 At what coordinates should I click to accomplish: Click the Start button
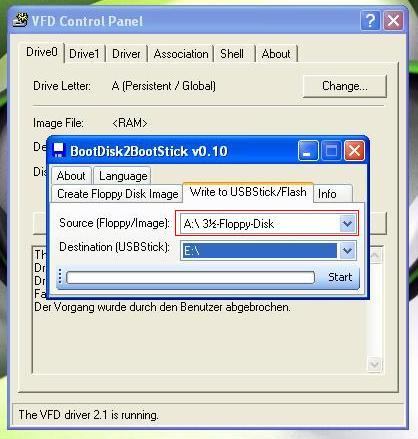(x=340, y=277)
